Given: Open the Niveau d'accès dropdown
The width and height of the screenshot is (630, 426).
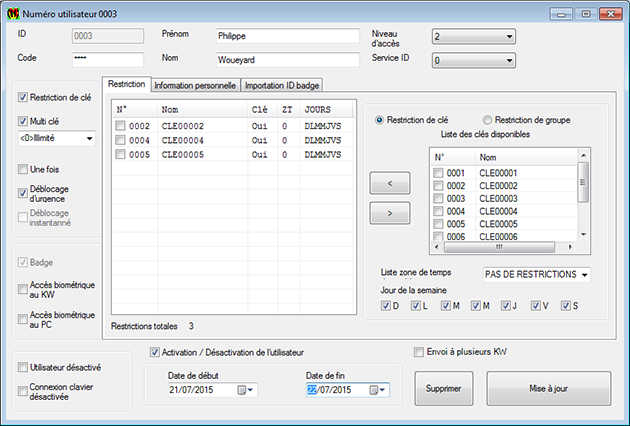Looking at the screenshot, I should tap(474, 37).
